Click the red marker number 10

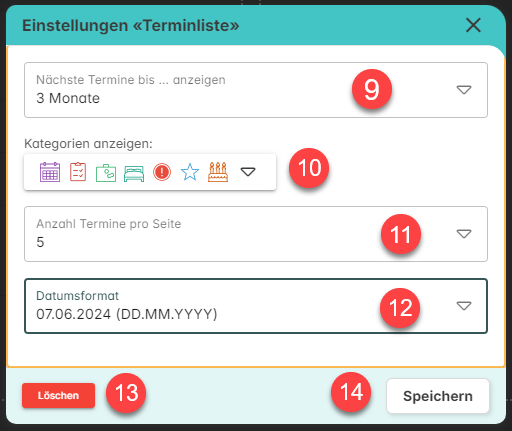tap(309, 168)
